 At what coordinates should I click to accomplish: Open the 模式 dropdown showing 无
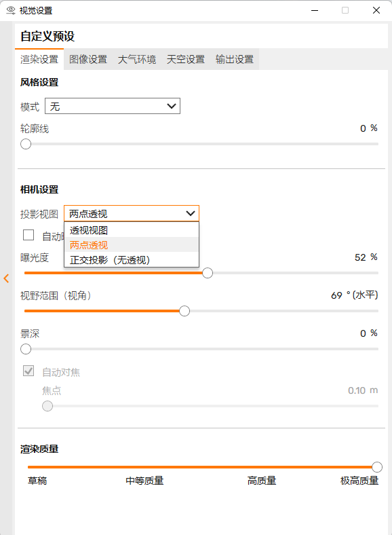113,106
